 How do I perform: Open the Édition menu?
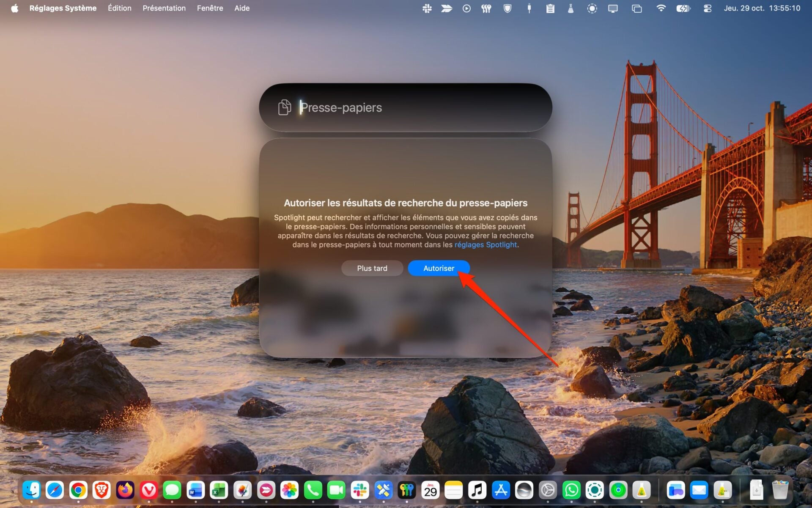pyautogui.click(x=120, y=8)
